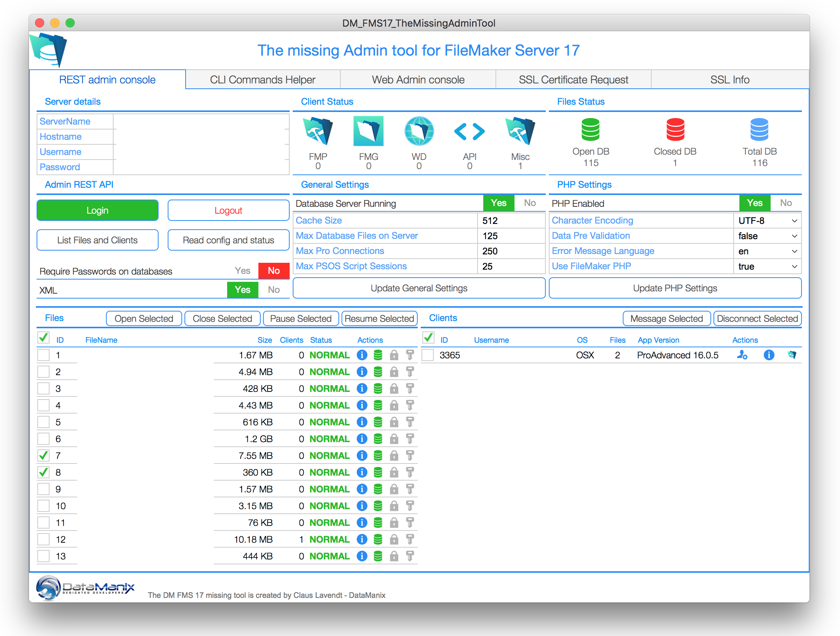Switch to CLI Commands Helper tab
This screenshot has height=636, width=840.
263,80
